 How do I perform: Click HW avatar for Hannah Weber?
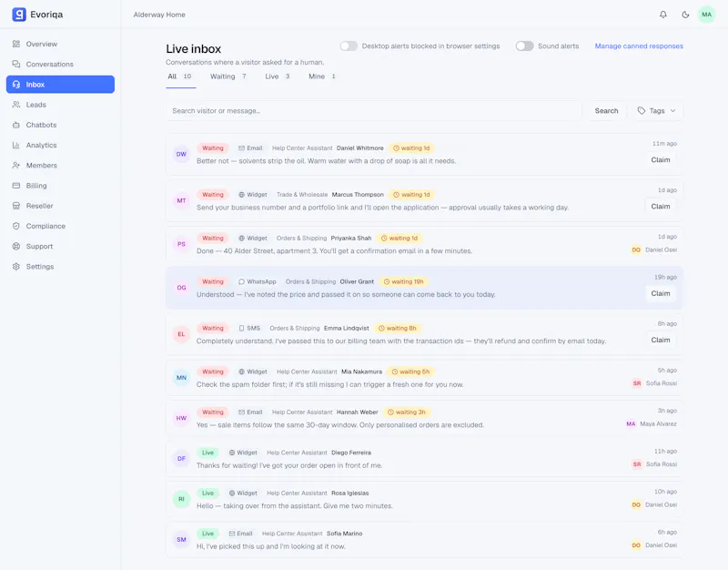(181, 418)
